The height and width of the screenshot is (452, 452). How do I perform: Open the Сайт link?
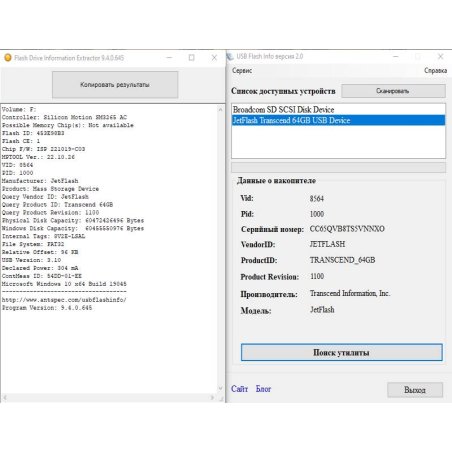click(240, 389)
